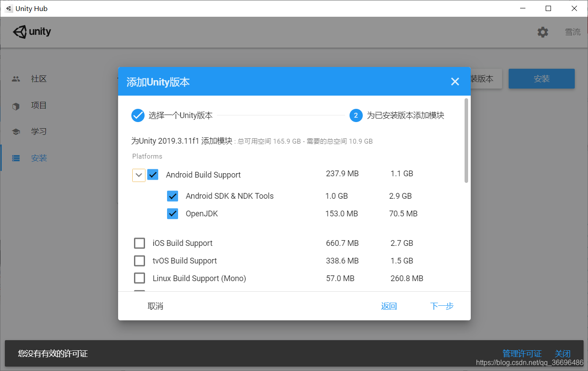The width and height of the screenshot is (588, 371).
Task: Click the 660.7 MB download size
Action: pos(342,243)
